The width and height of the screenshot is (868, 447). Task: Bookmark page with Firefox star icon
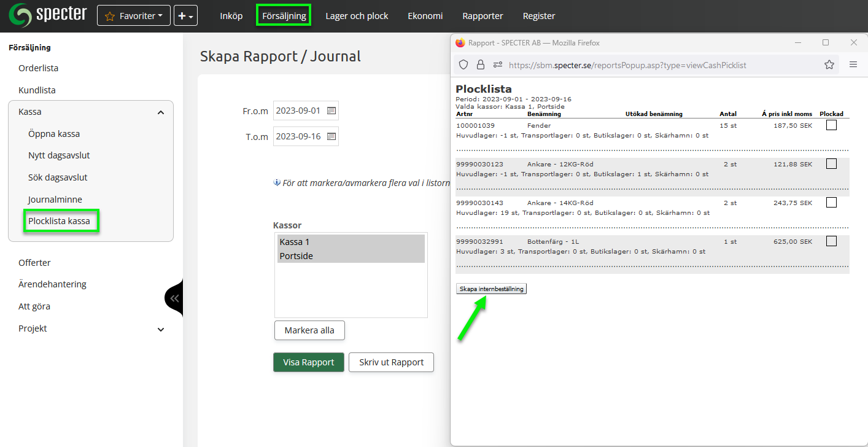point(829,64)
